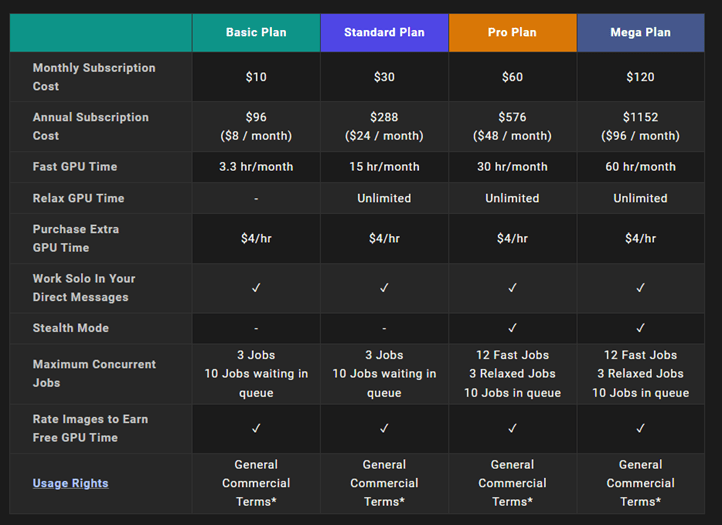
Task: Select the Standard Plan column header
Action: (384, 32)
